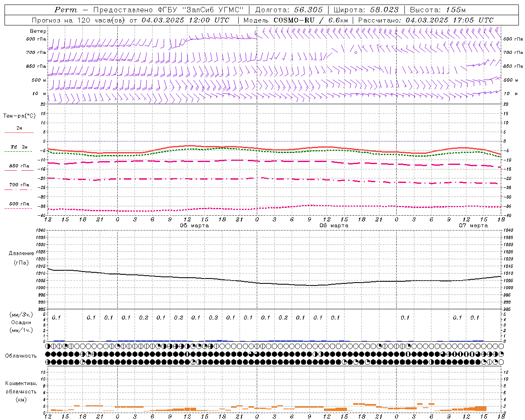Click '1040' on the left pressure axis
The image size is (525, 420).
tap(41, 231)
